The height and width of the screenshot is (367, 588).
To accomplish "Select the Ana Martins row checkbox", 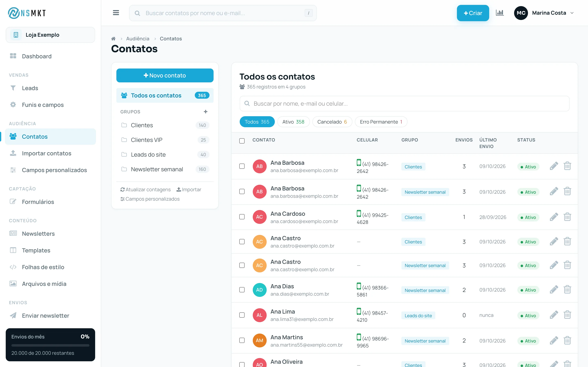I will tap(242, 340).
